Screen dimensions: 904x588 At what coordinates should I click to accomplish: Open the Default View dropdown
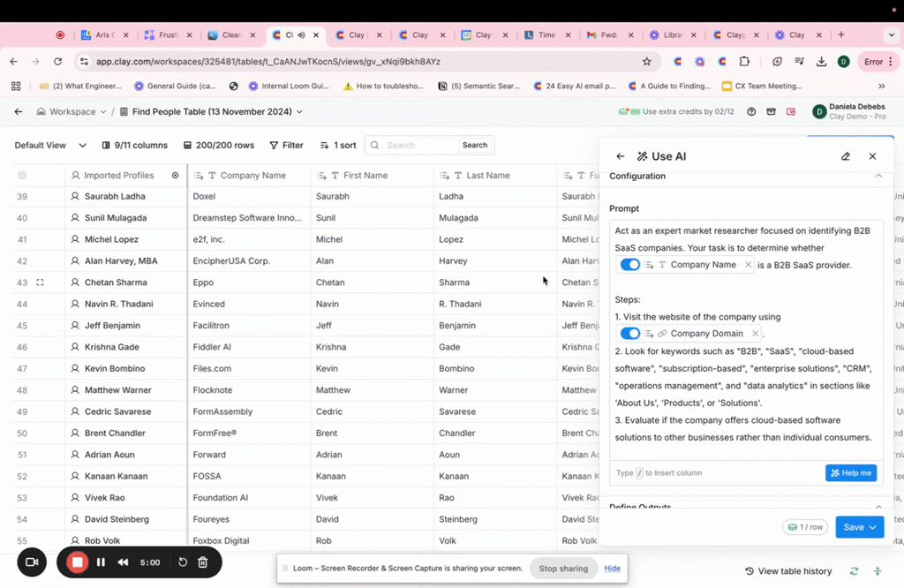50,145
